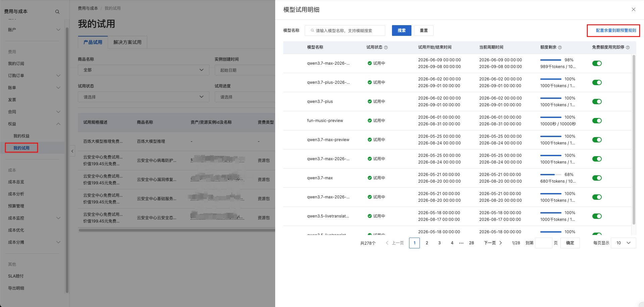Collapse the 权益 sidebar group
Image resolution: width=644 pixels, height=307 pixels.
58,124
